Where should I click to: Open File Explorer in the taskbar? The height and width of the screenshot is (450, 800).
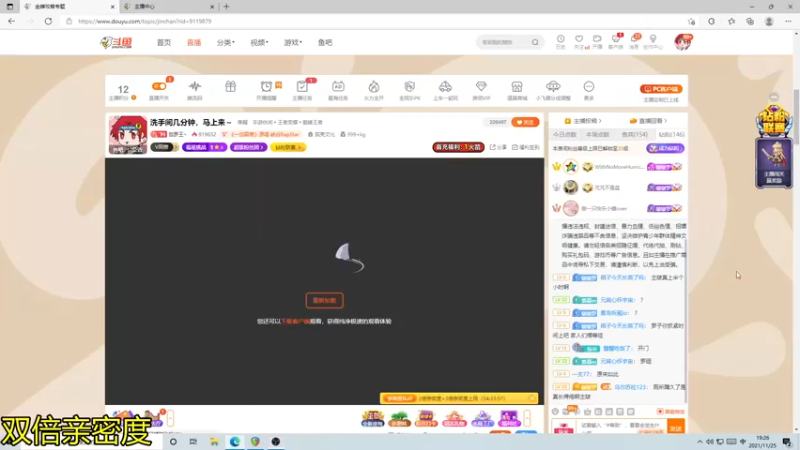[214, 442]
